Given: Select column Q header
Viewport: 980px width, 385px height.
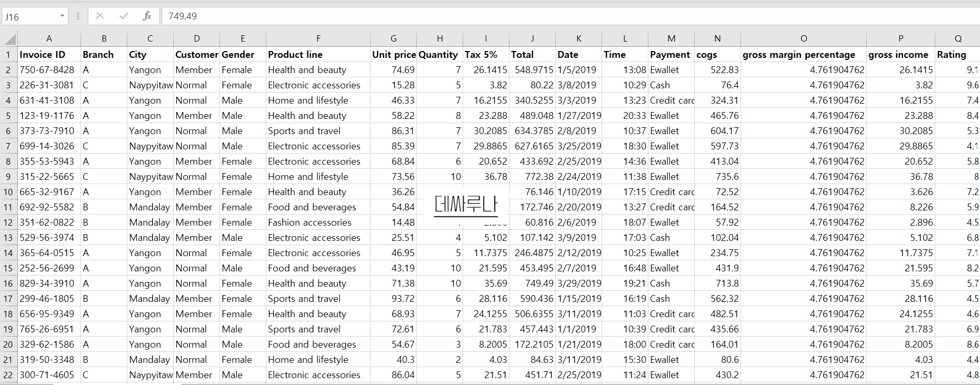Looking at the screenshot, I should (x=958, y=38).
